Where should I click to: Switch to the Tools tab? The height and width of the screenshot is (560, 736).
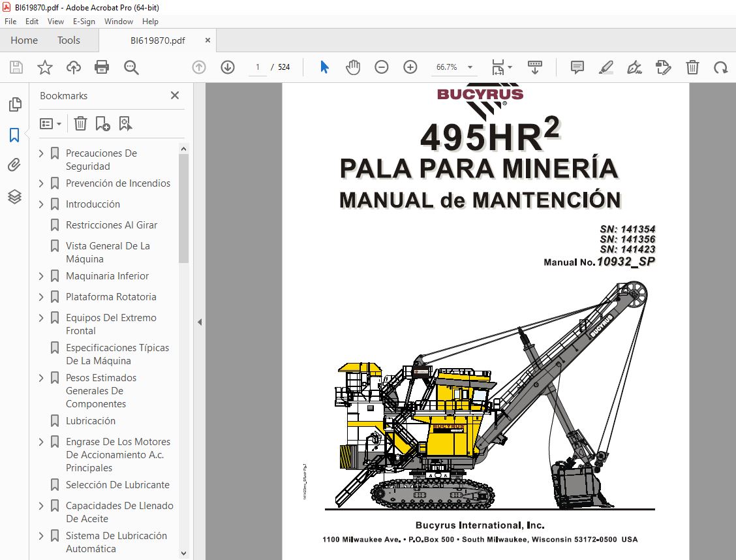click(69, 40)
